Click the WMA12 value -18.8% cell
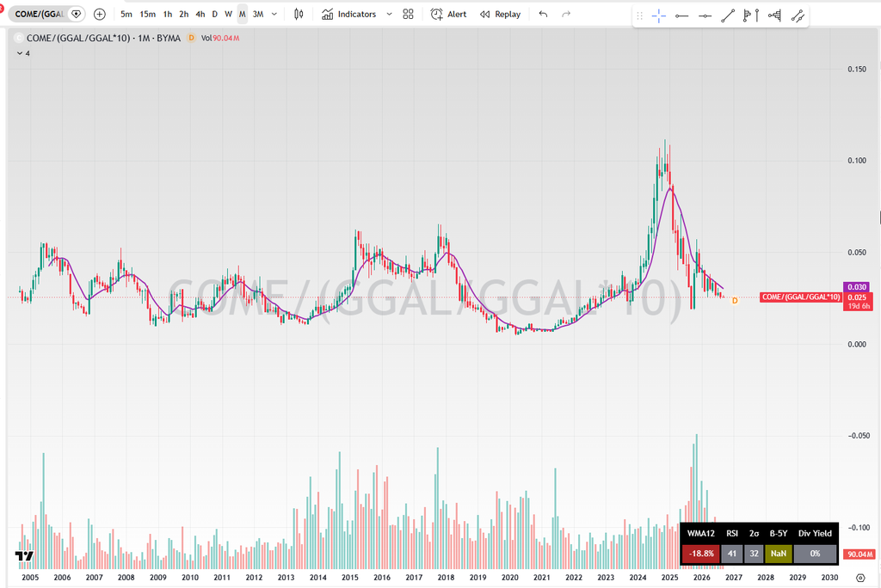 tap(701, 554)
